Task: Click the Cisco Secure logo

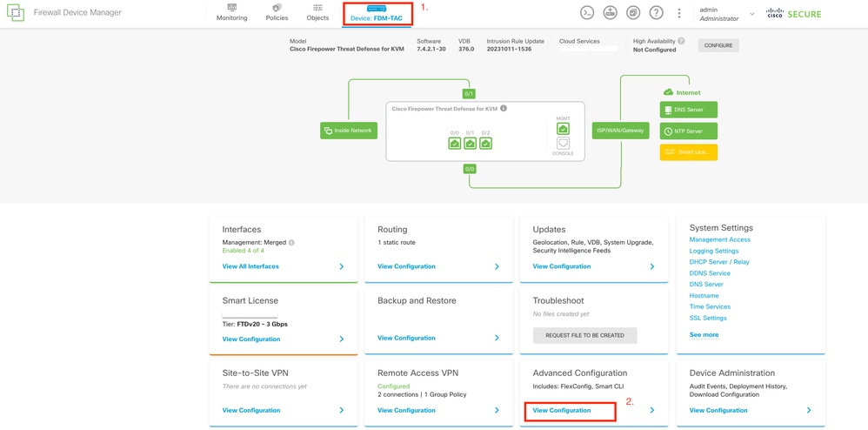Action: click(794, 13)
